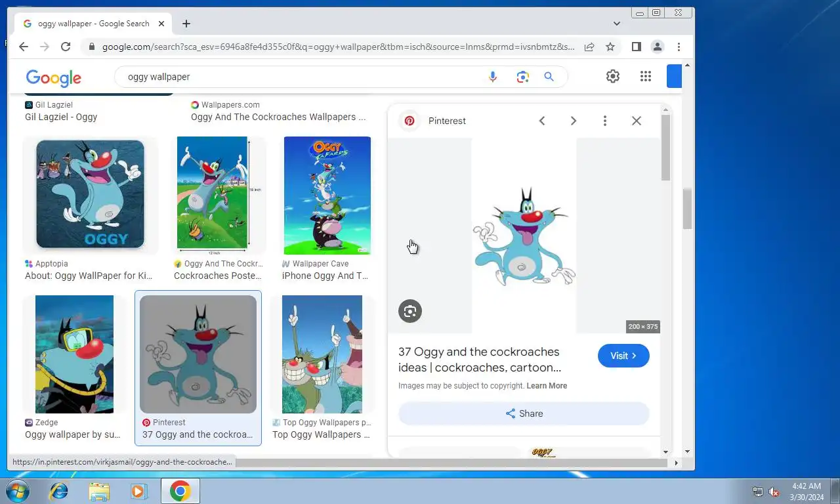Screen dimensions: 840x504
Task: Open the Learn More copyright link
Action: [x=547, y=386]
